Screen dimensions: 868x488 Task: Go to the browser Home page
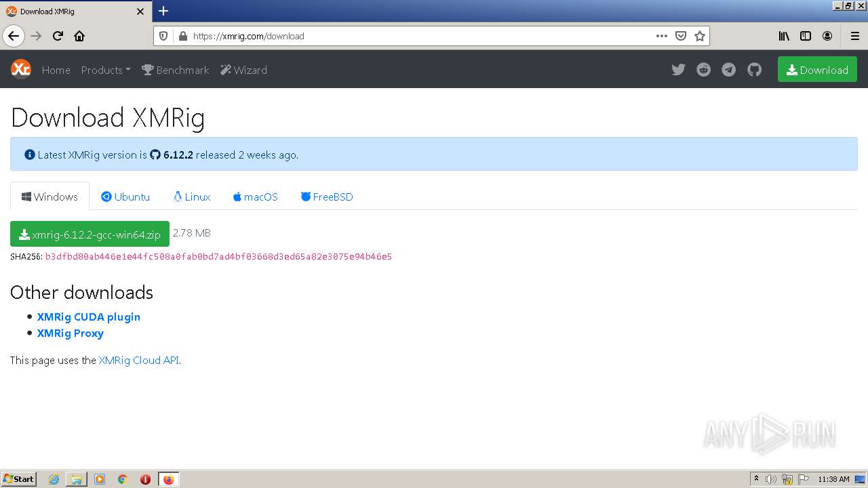point(79,36)
